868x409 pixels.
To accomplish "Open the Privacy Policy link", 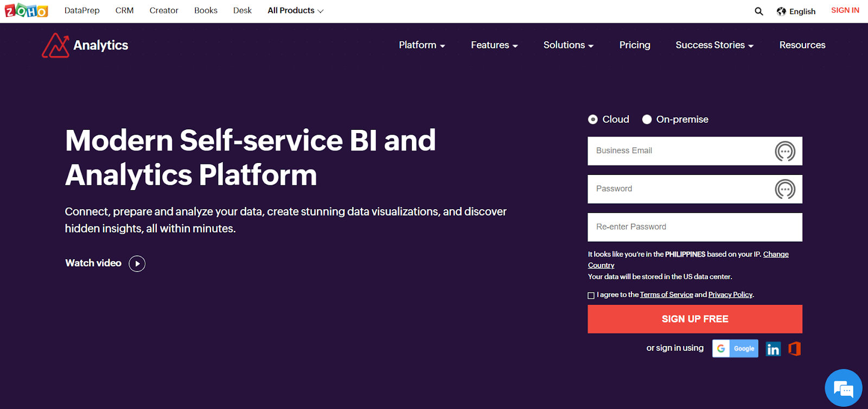I will tap(730, 294).
